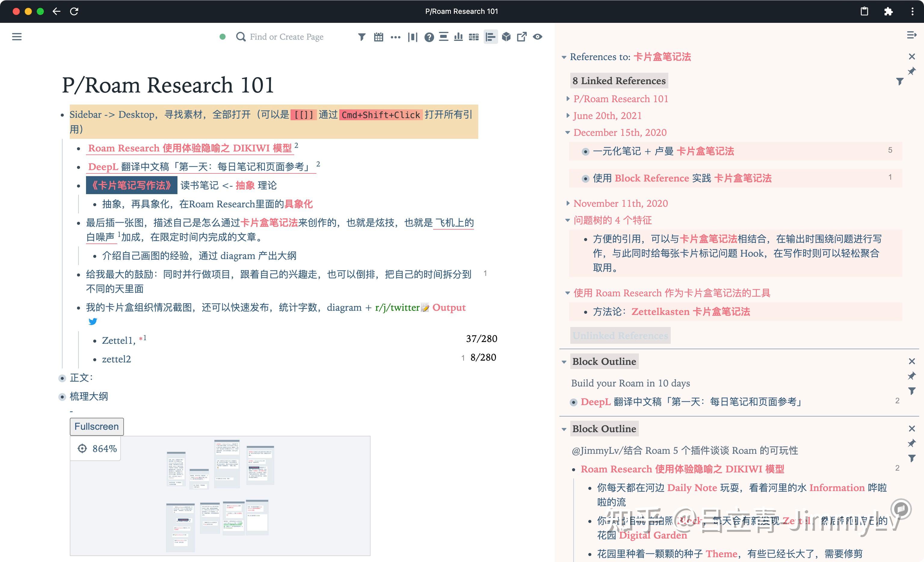
Task: Click the filter icon next to the search bar
Action: (362, 37)
